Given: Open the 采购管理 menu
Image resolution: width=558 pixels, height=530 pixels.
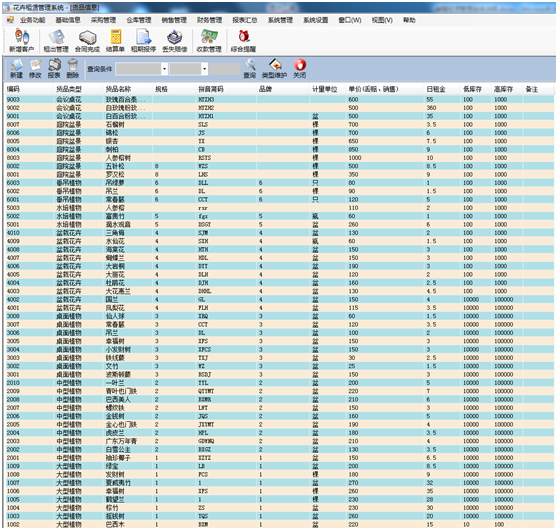Looking at the screenshot, I should [x=104, y=20].
